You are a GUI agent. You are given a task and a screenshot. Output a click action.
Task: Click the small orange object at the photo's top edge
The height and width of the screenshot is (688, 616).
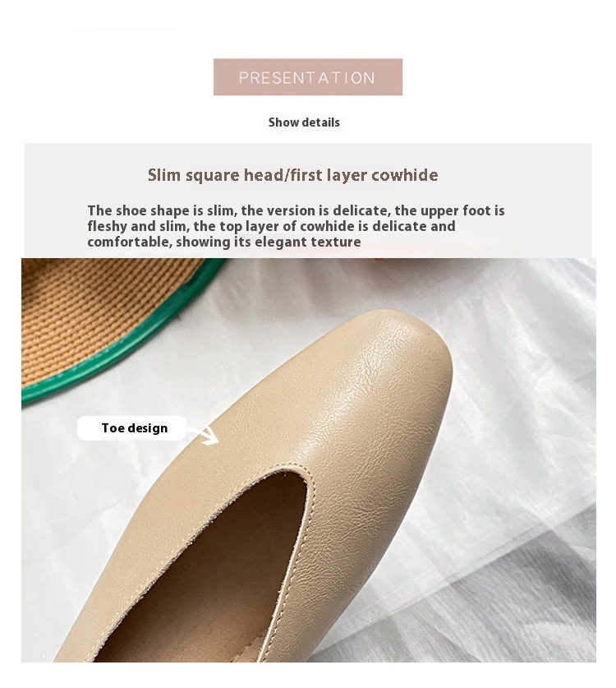(x=378, y=260)
